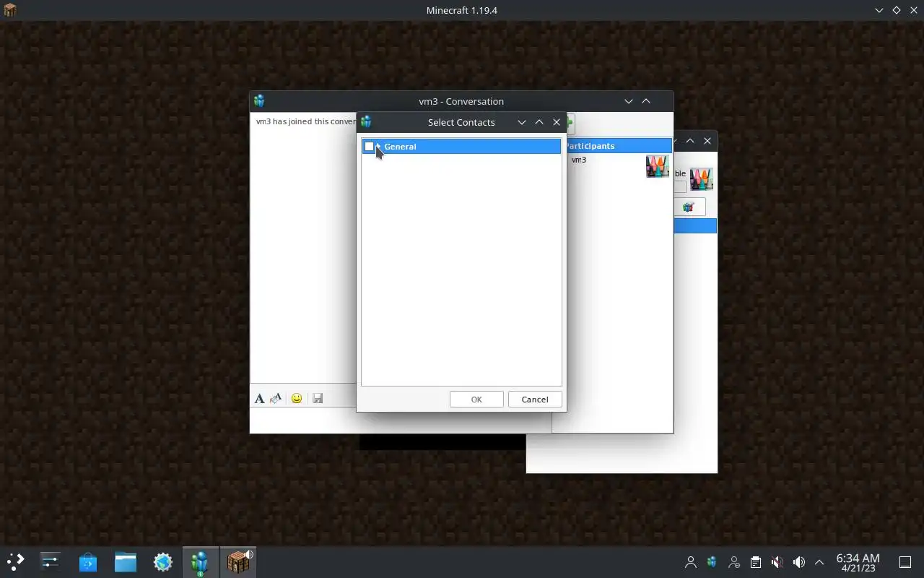Click the muted speaker tray icon
Viewport: 924px width, 578px height.
pos(777,562)
